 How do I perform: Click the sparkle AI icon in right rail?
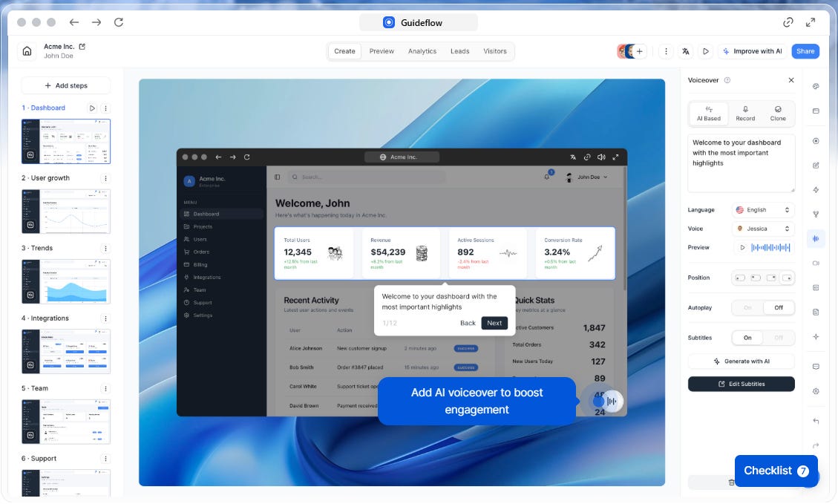coord(816,337)
